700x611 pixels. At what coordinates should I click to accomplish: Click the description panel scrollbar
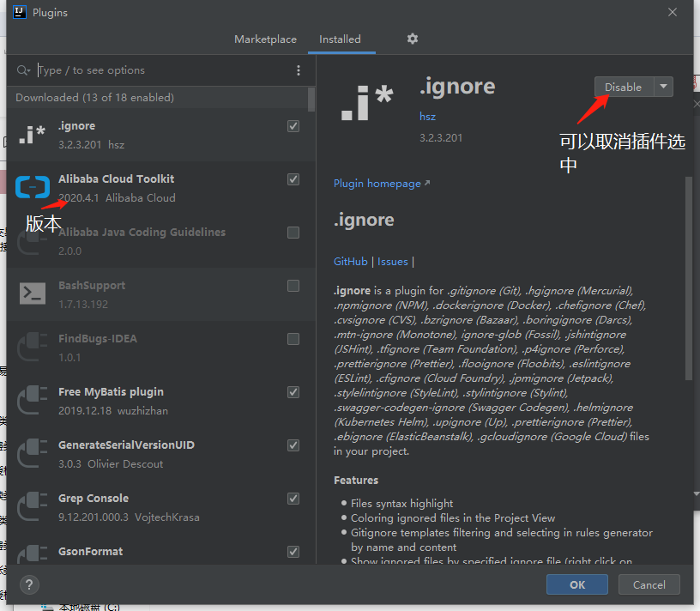[x=689, y=278]
